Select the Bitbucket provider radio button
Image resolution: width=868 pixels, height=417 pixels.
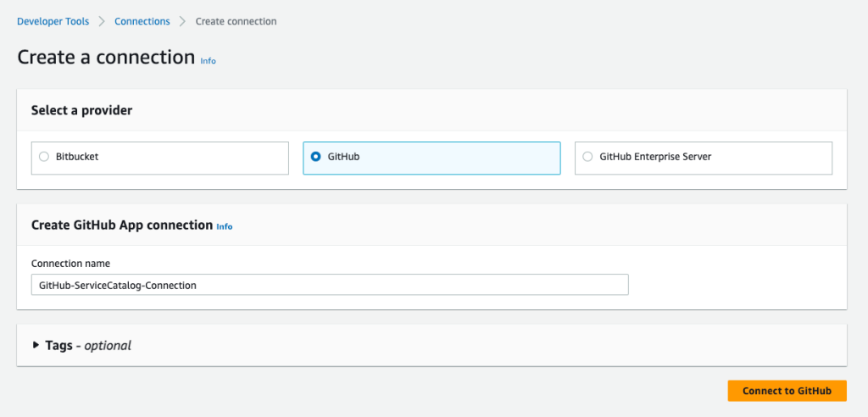click(44, 157)
